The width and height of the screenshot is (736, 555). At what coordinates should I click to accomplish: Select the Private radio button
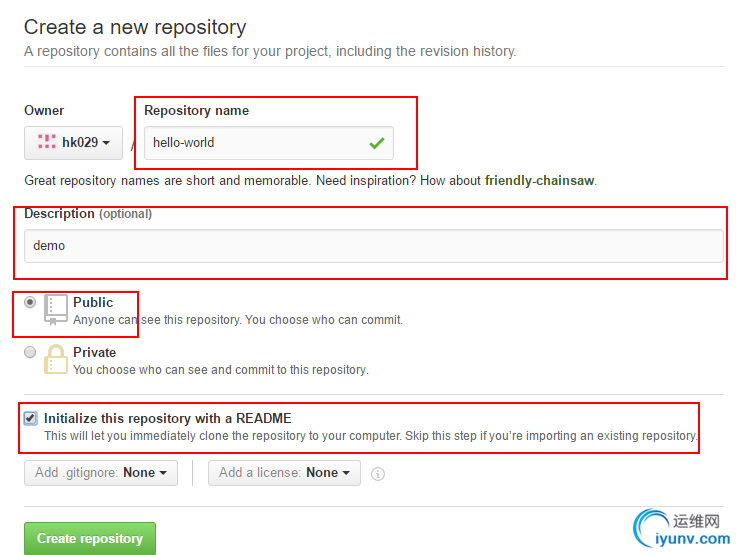point(31,352)
